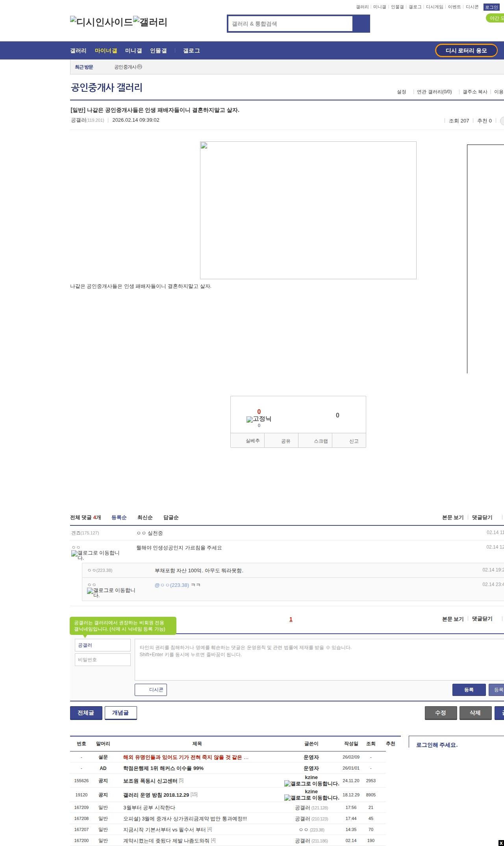Click the comment page number 1
This screenshot has width=504, height=846.
(x=291, y=620)
